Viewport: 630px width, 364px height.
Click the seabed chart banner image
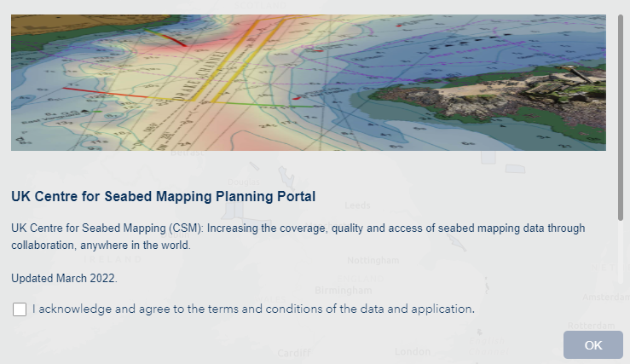coord(308,83)
